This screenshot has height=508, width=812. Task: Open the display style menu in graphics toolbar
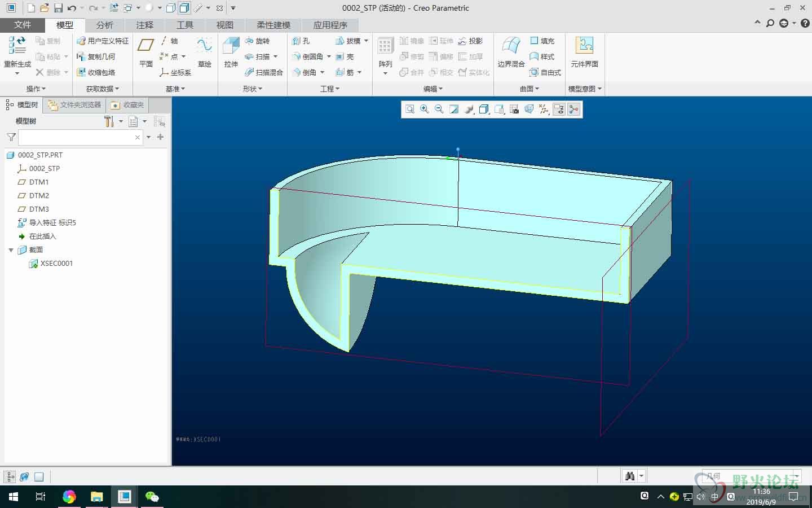click(x=484, y=110)
